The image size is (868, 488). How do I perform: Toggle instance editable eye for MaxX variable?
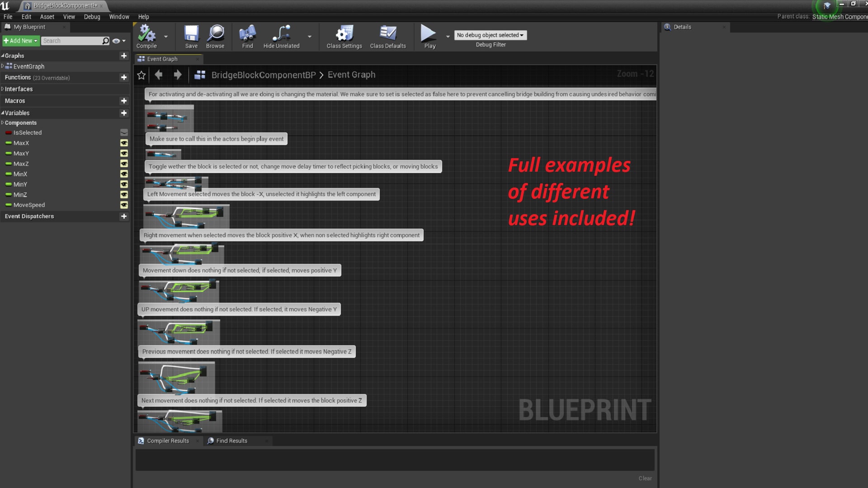(124, 143)
